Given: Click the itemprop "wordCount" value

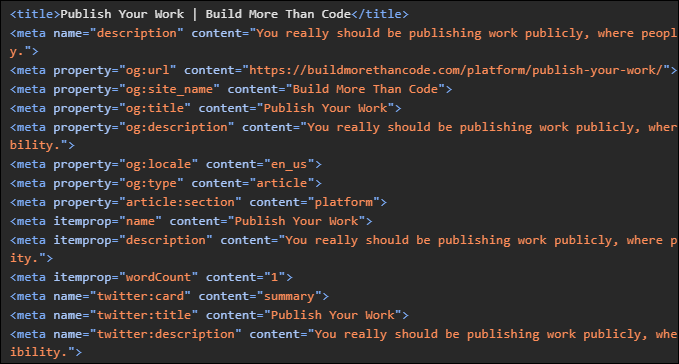Looking at the screenshot, I should click(x=158, y=277).
